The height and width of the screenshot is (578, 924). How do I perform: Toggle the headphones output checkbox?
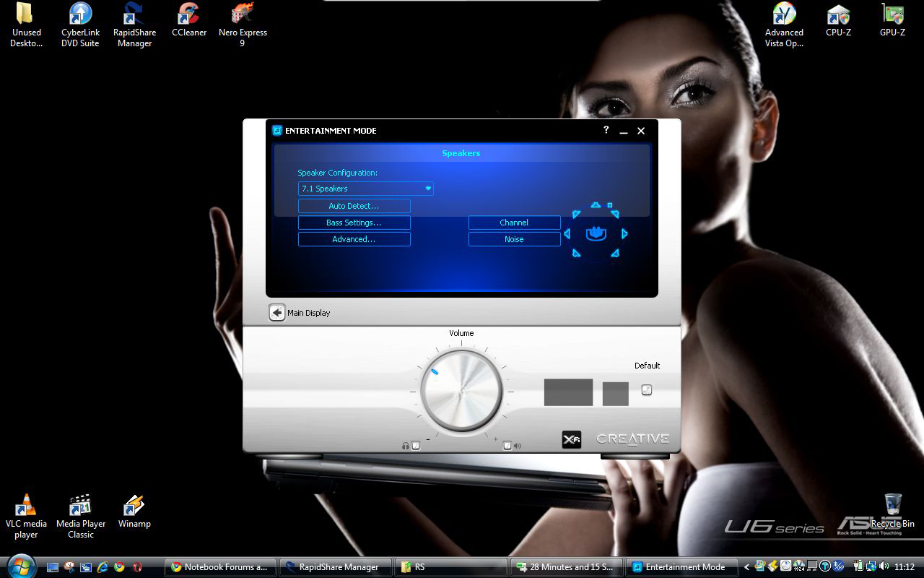pyautogui.click(x=416, y=446)
